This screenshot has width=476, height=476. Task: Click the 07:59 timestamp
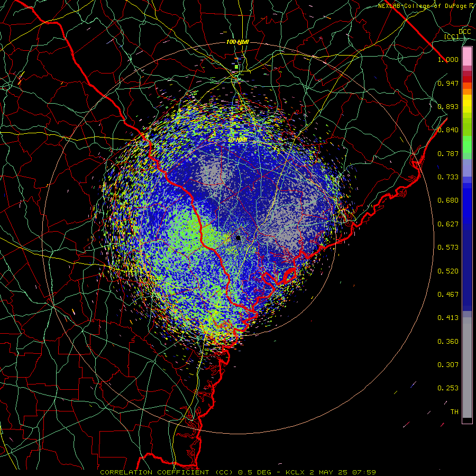364,472
